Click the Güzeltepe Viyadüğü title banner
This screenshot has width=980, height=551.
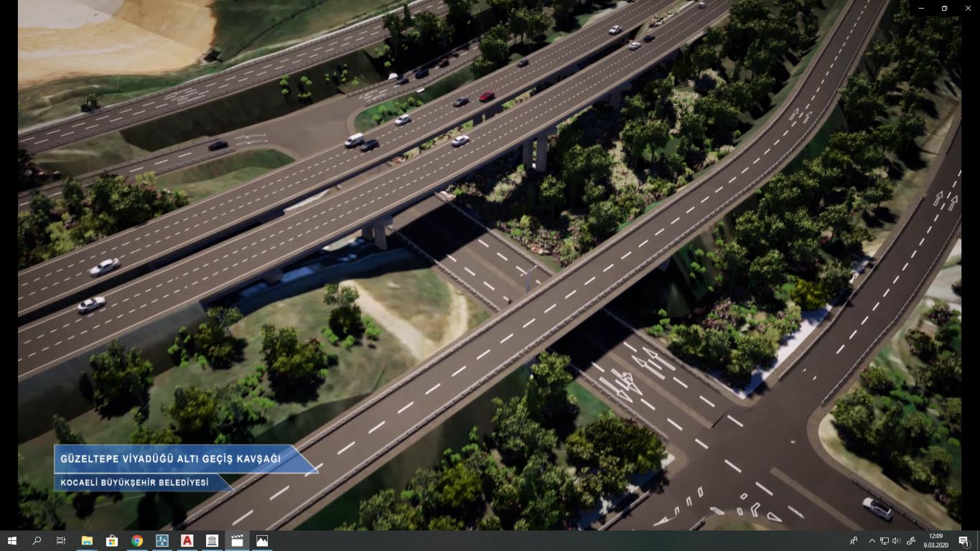tap(171, 458)
